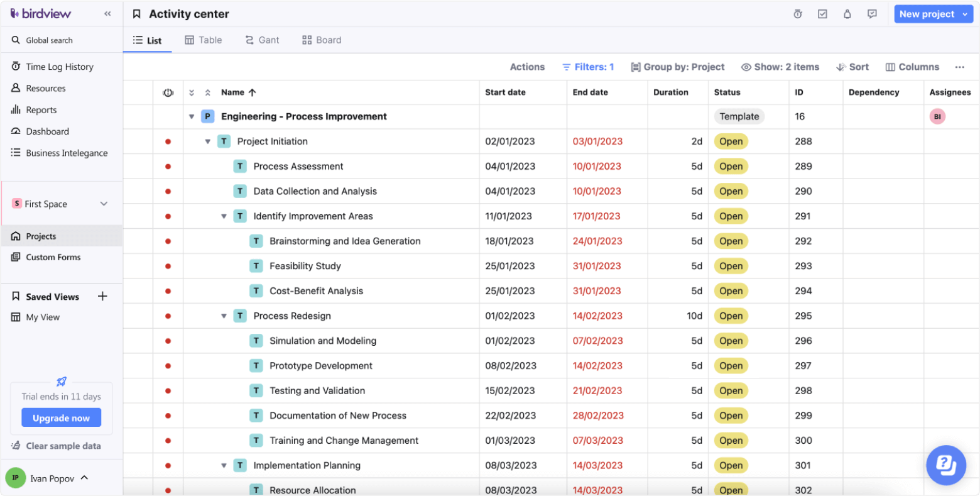Collapse the sidebar with double chevron icon
This screenshot has height=496, width=980.
pyautogui.click(x=107, y=14)
